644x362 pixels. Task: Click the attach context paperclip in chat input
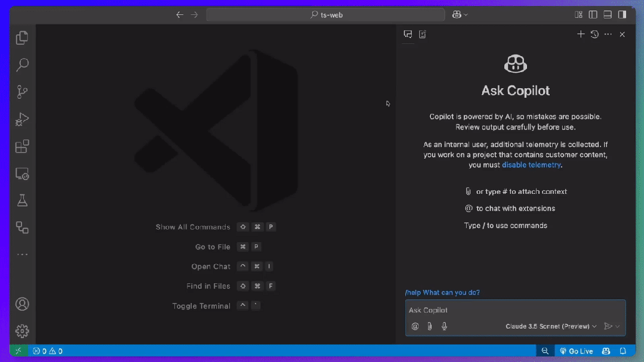click(x=430, y=326)
